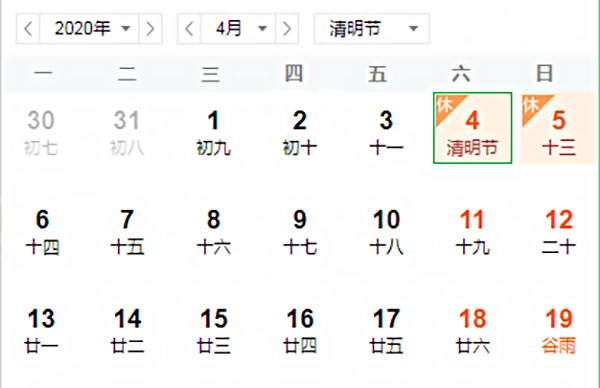Select April 5 十三 rest day
Screen dimensions: 600x388
(x=559, y=128)
